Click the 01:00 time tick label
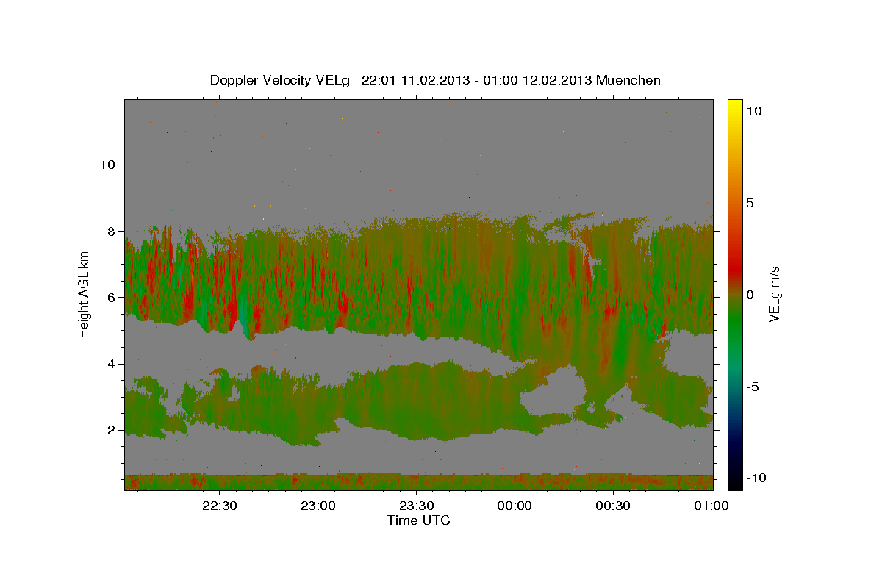 711,506
